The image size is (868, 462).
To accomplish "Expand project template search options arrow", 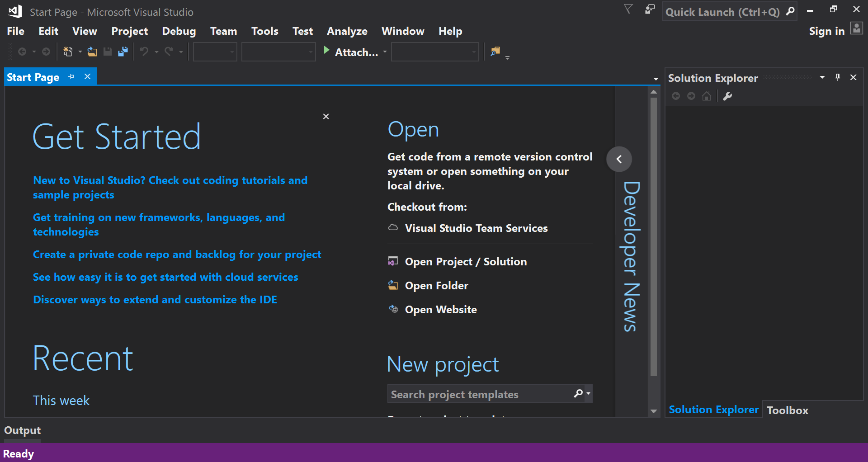I will [588, 394].
